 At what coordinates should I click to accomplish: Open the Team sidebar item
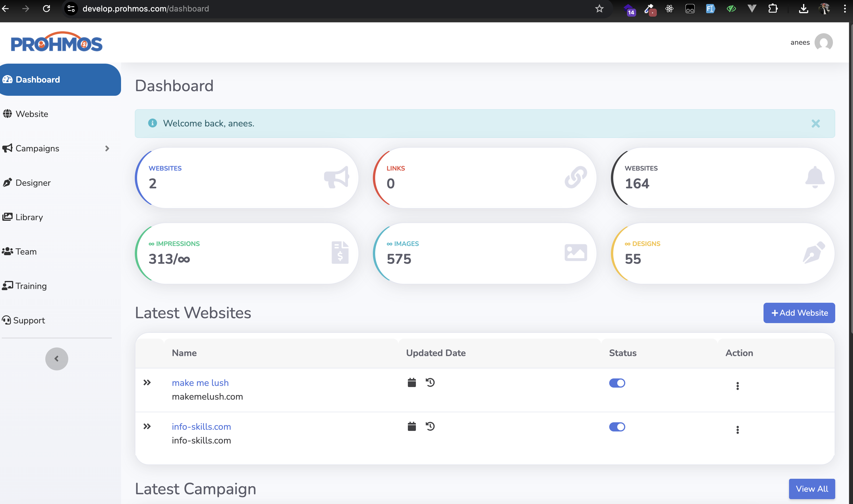[x=20, y=252]
